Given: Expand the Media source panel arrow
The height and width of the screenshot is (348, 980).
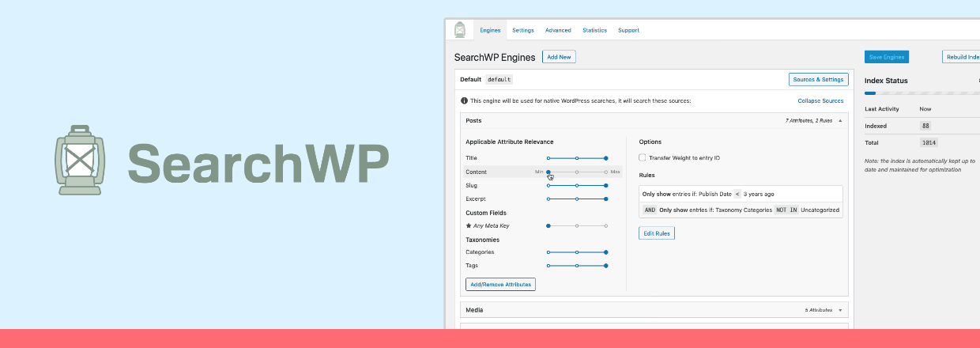Looking at the screenshot, I should tap(840, 310).
